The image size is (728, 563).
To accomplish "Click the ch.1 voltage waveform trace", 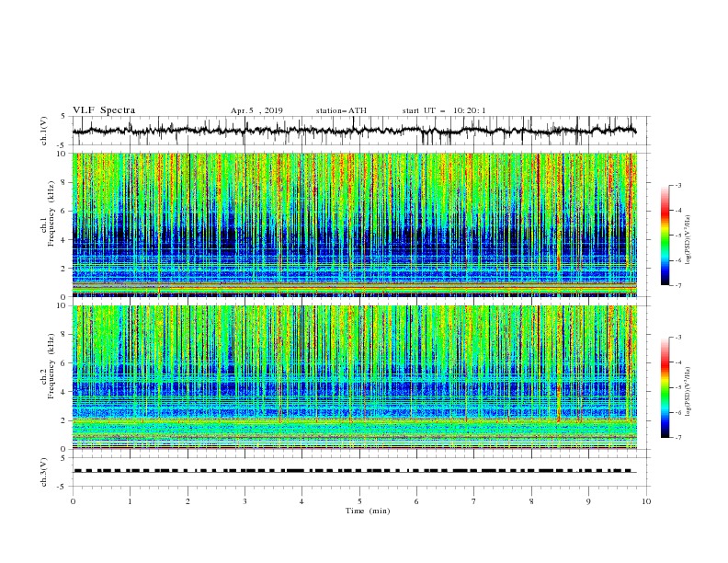I will click(x=355, y=131).
